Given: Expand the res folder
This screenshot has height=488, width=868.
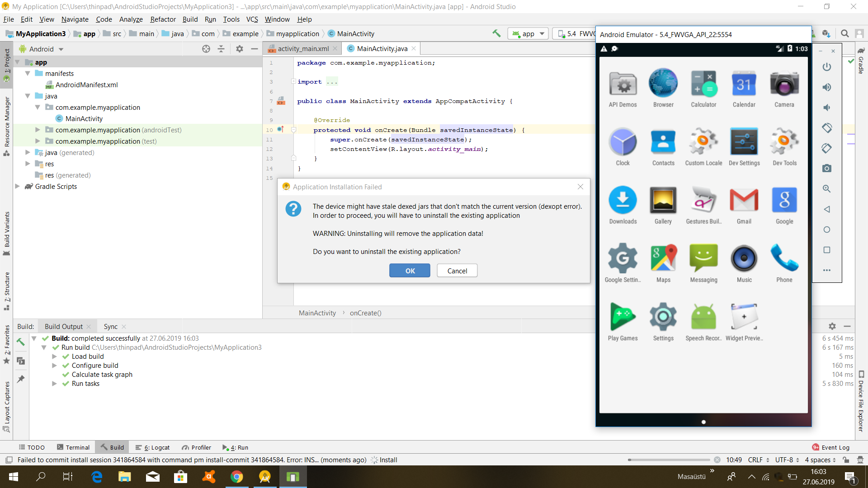Looking at the screenshot, I should (x=28, y=164).
